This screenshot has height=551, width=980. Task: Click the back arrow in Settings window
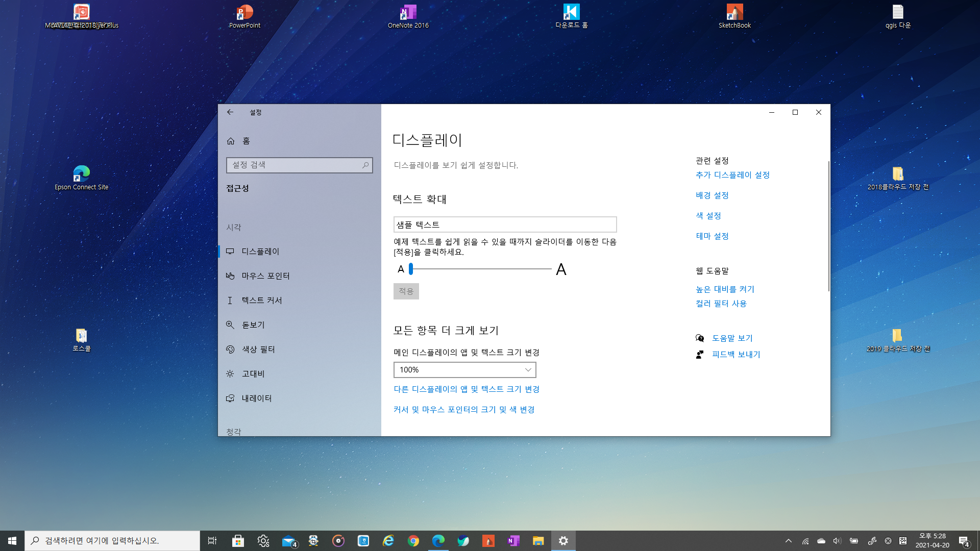coord(230,112)
